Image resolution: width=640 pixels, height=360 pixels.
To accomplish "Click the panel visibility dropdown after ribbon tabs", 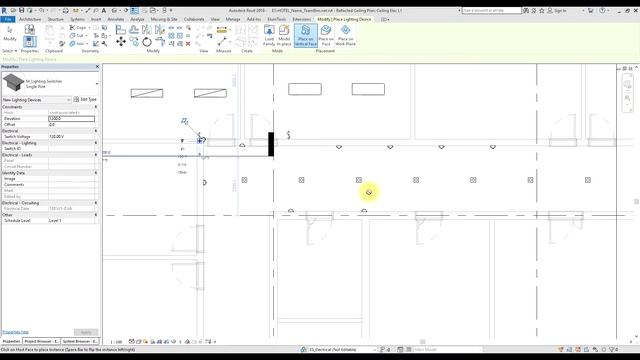I will click(x=385, y=19).
